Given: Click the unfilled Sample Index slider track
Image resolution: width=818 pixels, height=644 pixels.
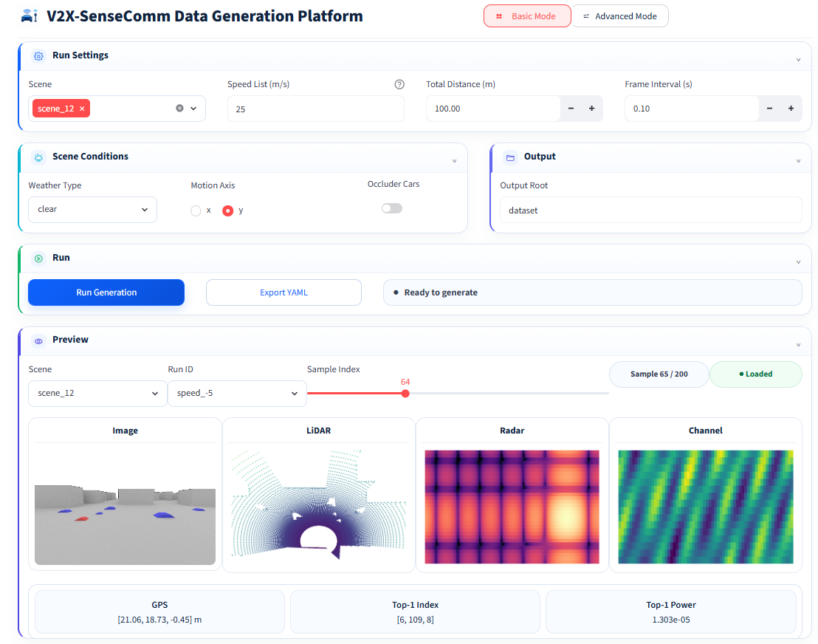Looking at the screenshot, I should (x=509, y=394).
